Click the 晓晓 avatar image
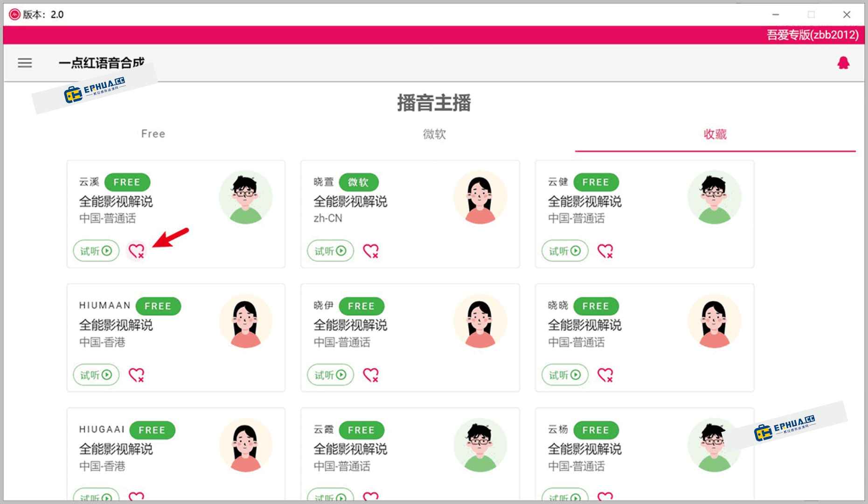Viewport: 868px width, 504px height. coord(714,321)
